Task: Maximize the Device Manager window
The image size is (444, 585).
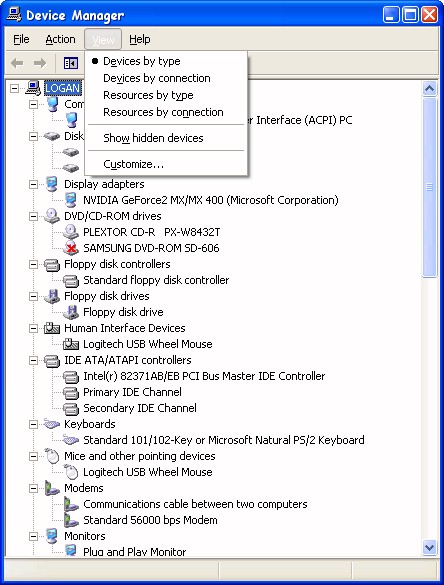Action: click(x=410, y=15)
